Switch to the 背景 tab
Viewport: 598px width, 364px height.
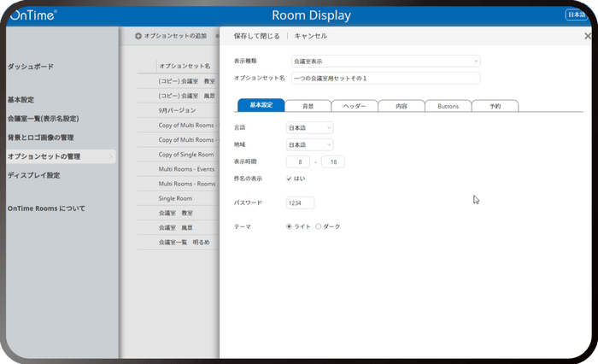click(x=308, y=106)
